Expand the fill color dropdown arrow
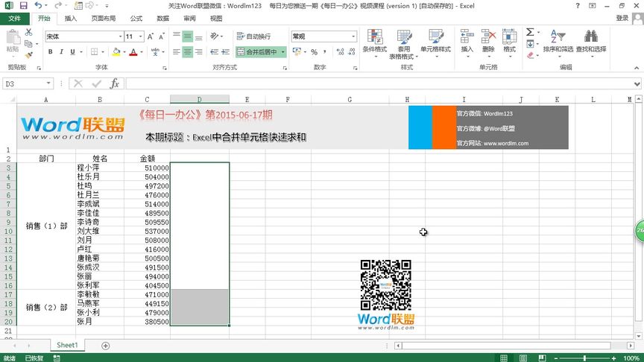The image size is (644, 362). click(x=124, y=52)
